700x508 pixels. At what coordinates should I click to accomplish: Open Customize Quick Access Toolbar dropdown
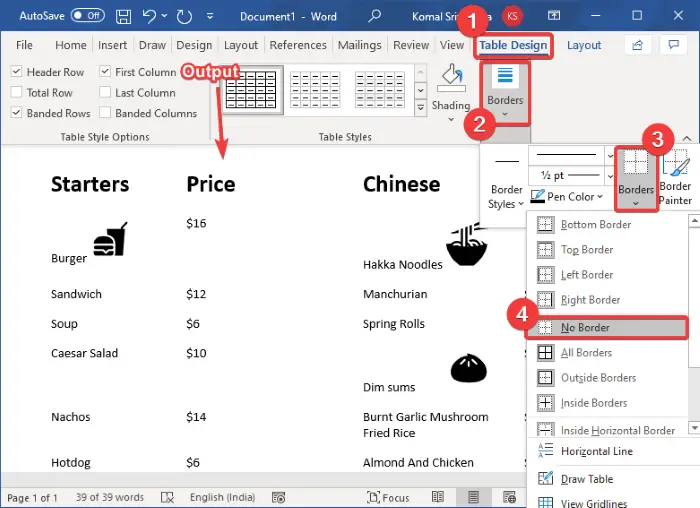[210, 17]
